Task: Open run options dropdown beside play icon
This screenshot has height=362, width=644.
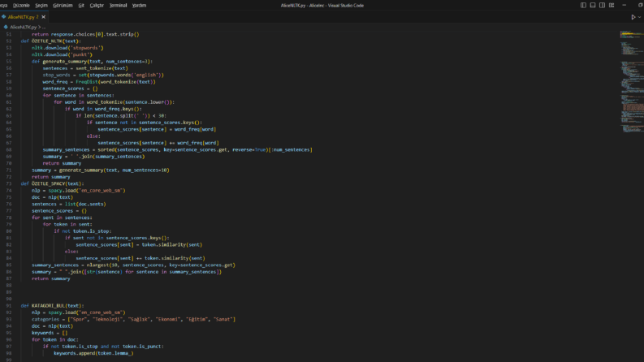Action: [x=639, y=17]
